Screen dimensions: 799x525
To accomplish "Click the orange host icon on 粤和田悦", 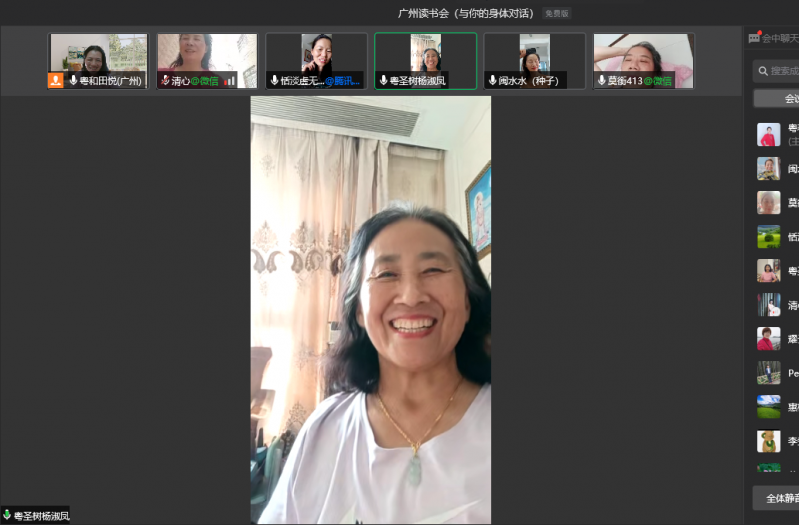I will pyautogui.click(x=56, y=80).
